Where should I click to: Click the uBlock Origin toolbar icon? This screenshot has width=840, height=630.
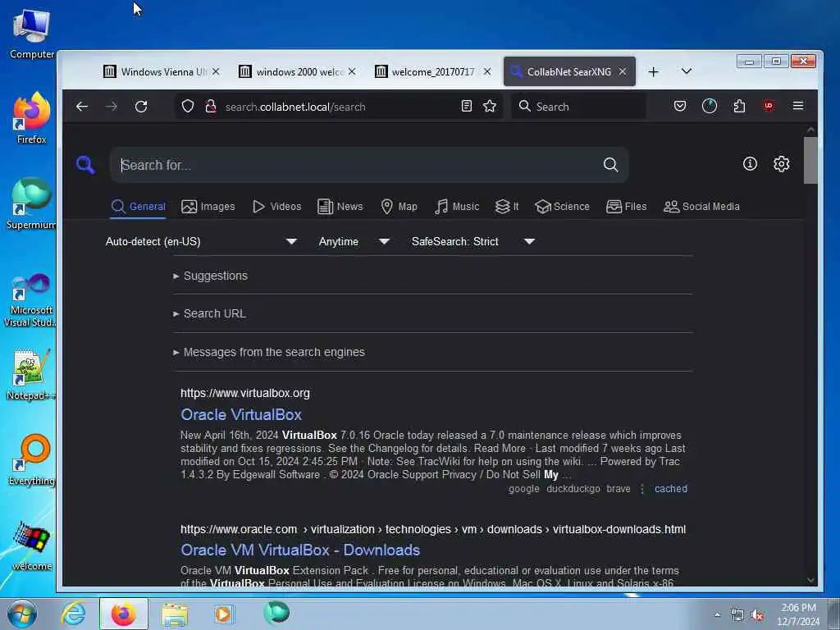[x=769, y=106]
